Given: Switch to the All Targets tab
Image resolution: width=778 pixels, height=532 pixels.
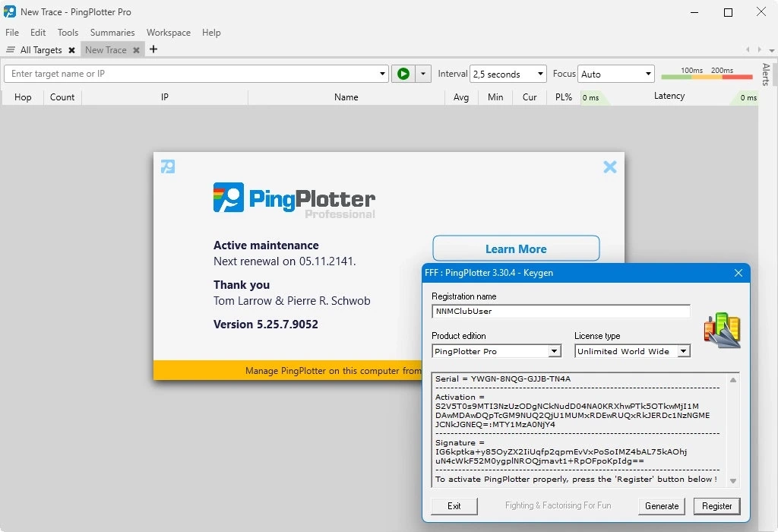Looking at the screenshot, I should (41, 50).
